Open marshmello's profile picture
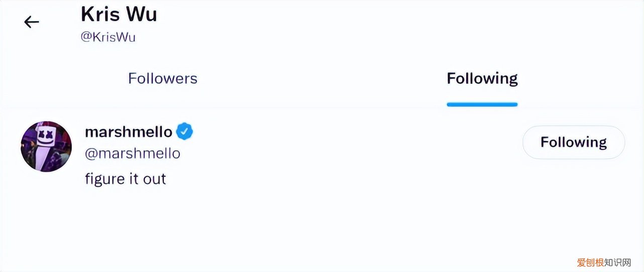This screenshot has width=644, height=272. 46,147
